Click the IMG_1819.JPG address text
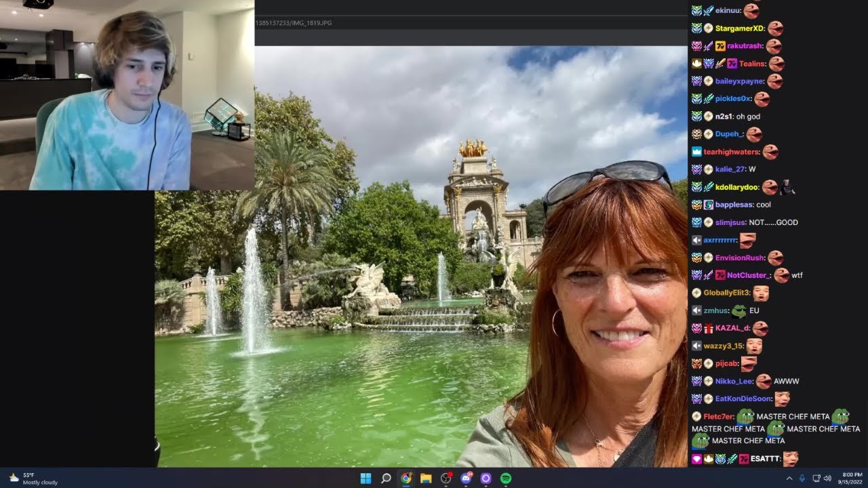The image size is (868, 488). [x=294, y=23]
